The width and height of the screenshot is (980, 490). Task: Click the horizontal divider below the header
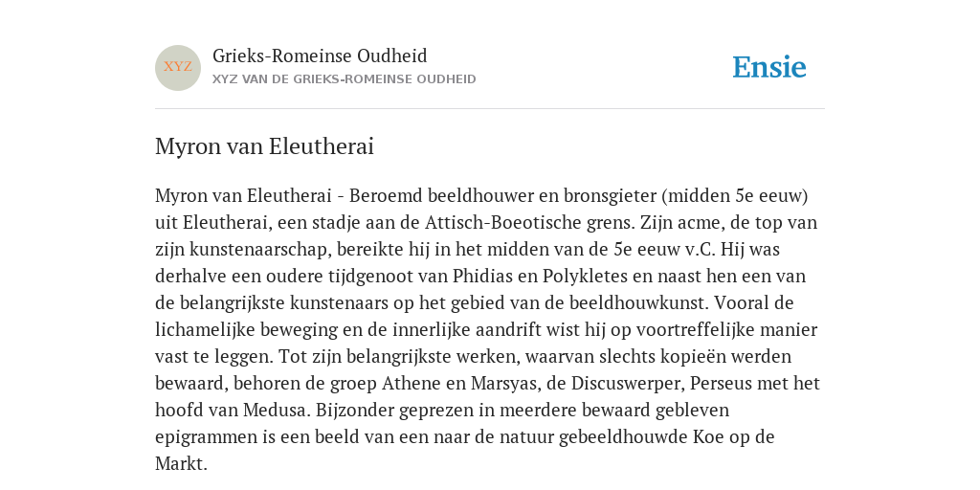tap(490, 109)
